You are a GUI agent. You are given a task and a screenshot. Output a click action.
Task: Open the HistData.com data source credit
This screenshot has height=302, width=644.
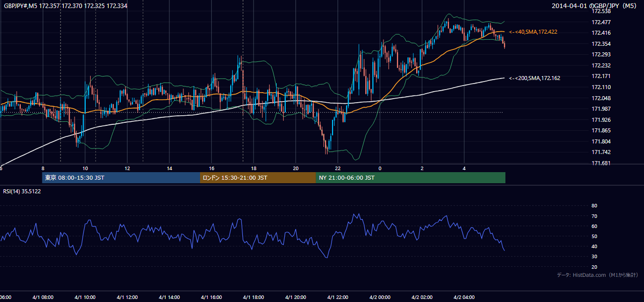click(598, 275)
